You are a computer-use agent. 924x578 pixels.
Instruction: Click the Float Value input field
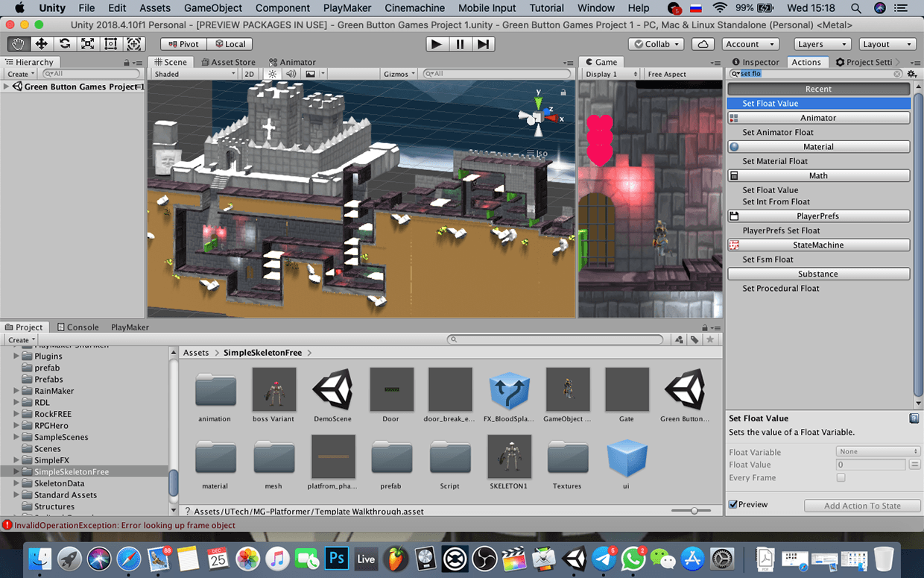point(870,465)
